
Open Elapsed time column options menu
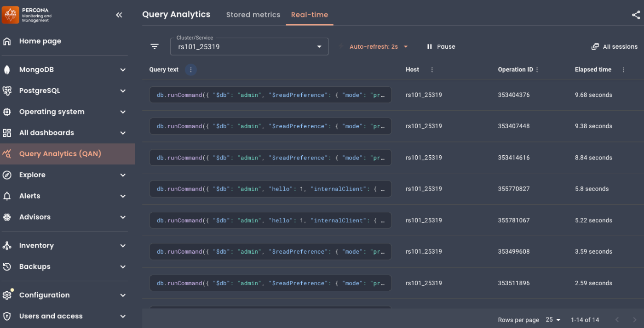tap(623, 70)
